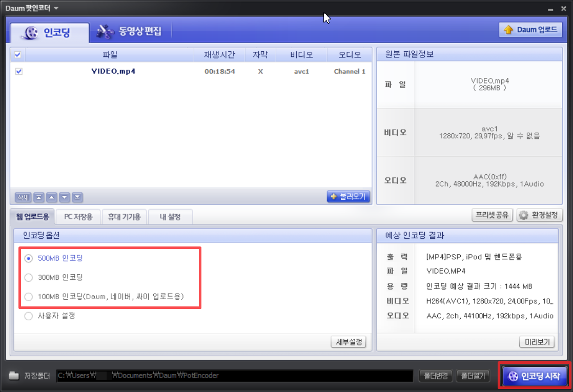Open the 세부설정 detailed settings button
Screen dimensions: 573x392
[x=349, y=342]
